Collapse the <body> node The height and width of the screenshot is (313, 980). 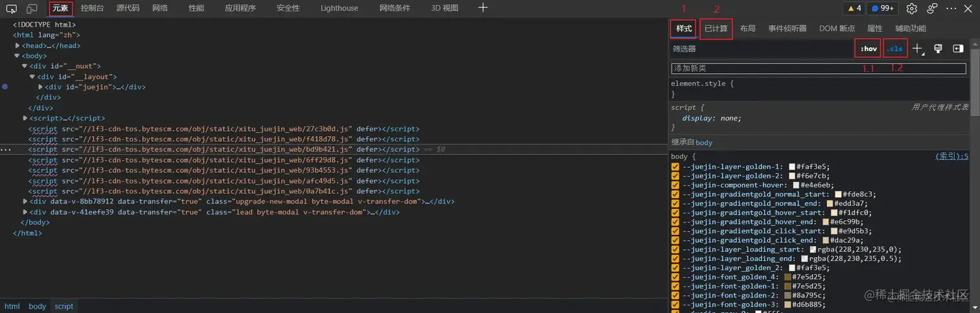click(x=17, y=56)
